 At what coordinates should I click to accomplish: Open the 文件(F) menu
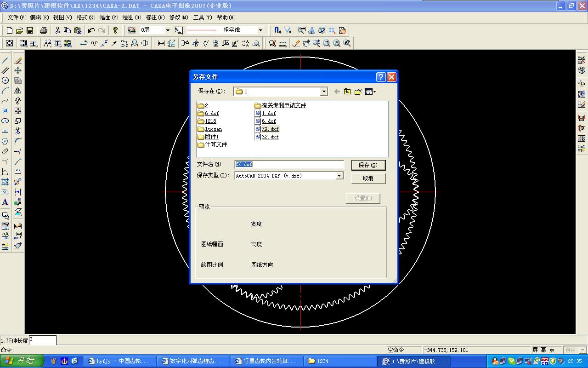[17, 17]
